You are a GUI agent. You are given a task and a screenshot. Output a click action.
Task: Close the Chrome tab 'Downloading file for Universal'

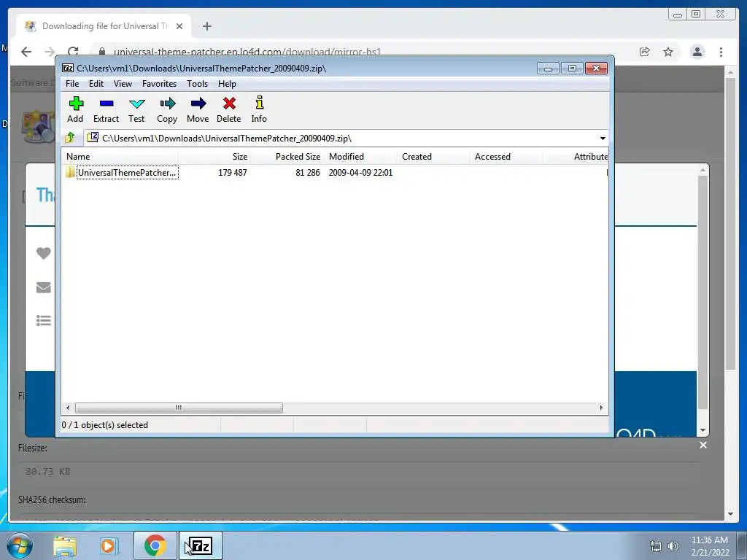[x=179, y=26]
